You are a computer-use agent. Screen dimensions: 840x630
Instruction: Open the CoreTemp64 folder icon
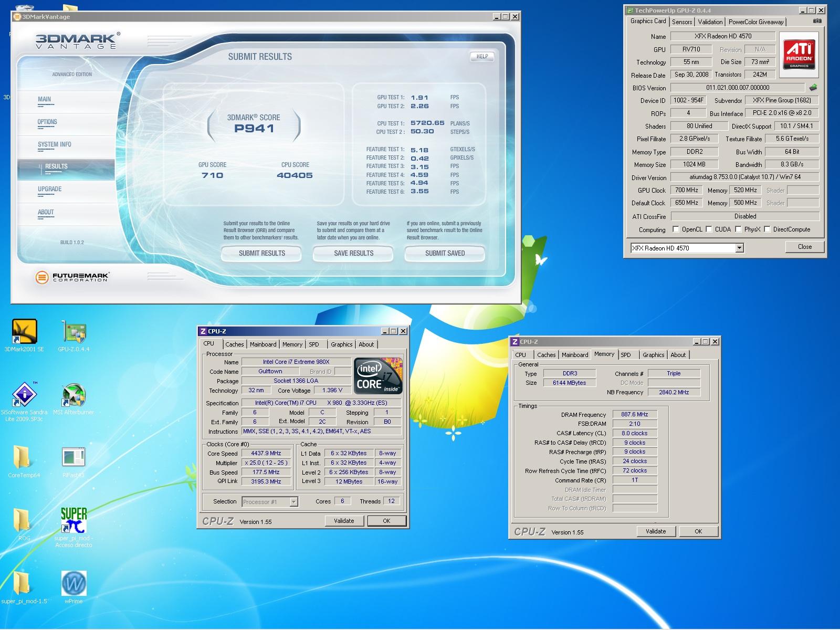(24, 462)
